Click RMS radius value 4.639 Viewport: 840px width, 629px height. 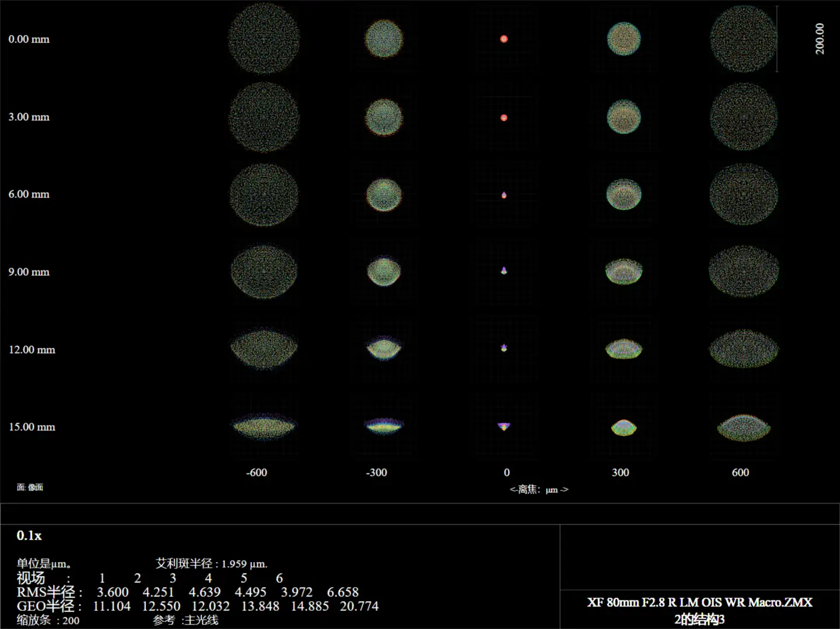tap(205, 592)
